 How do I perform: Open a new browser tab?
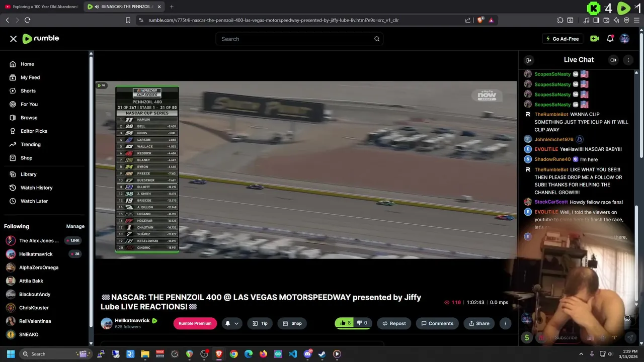[x=172, y=7]
